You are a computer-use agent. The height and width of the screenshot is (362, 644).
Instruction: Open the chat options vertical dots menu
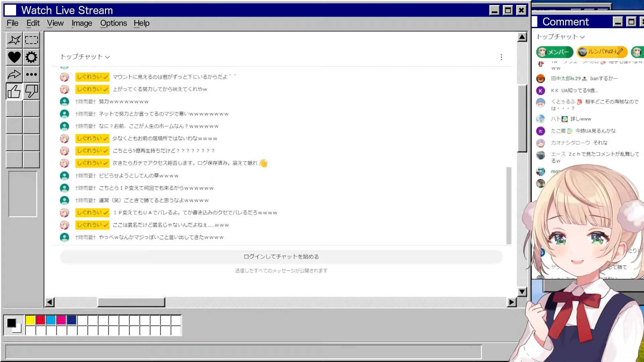[501, 57]
